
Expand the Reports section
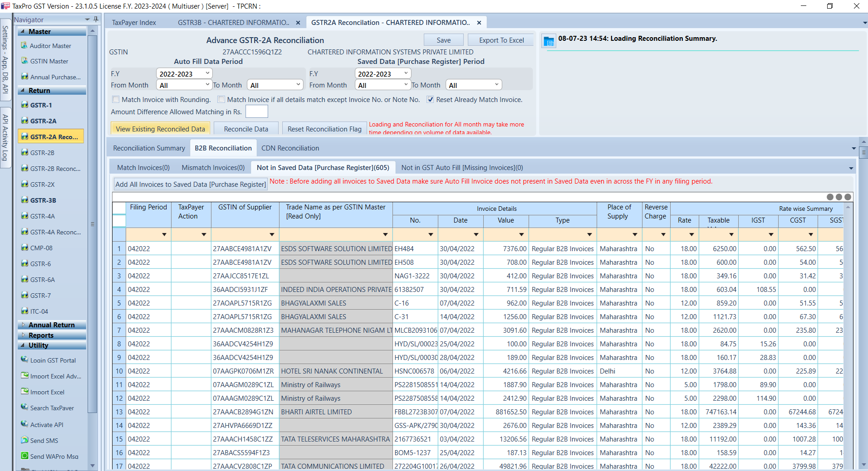22,335
